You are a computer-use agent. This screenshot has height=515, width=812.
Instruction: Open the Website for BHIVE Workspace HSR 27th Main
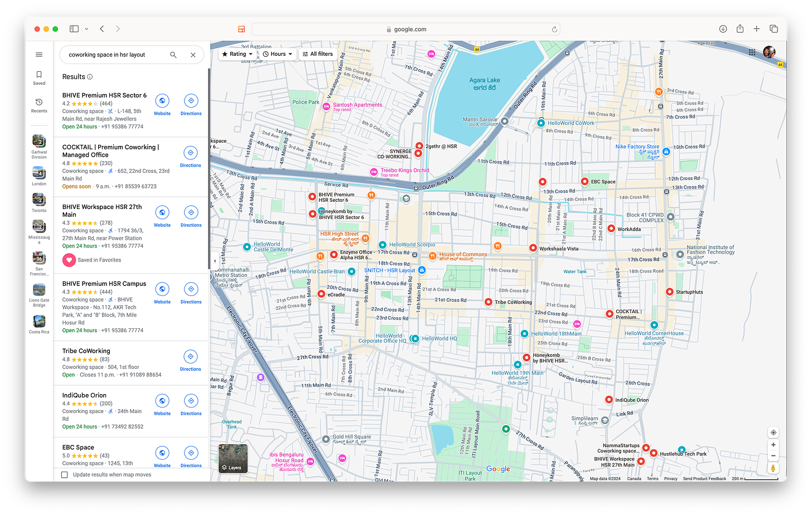click(162, 216)
